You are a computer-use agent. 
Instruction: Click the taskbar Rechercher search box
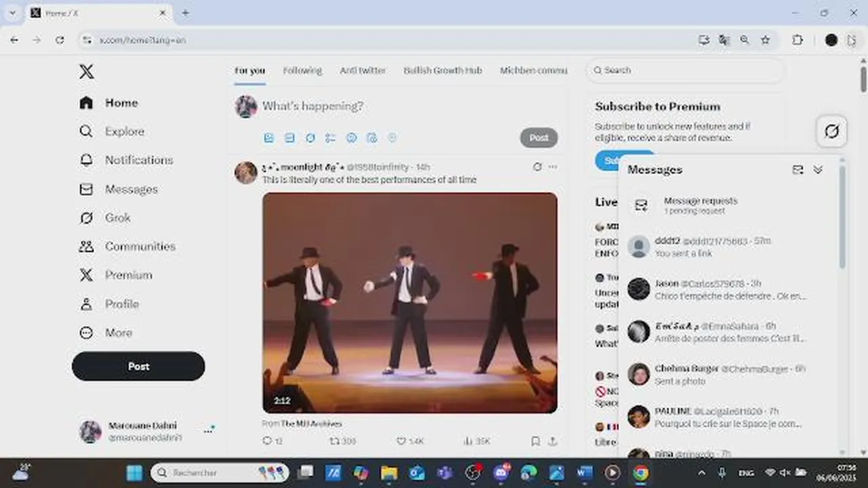point(220,472)
